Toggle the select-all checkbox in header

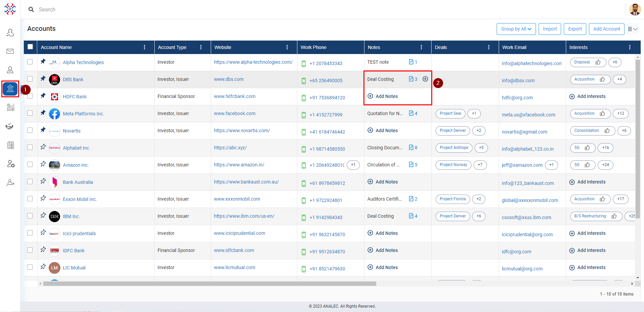(x=30, y=47)
